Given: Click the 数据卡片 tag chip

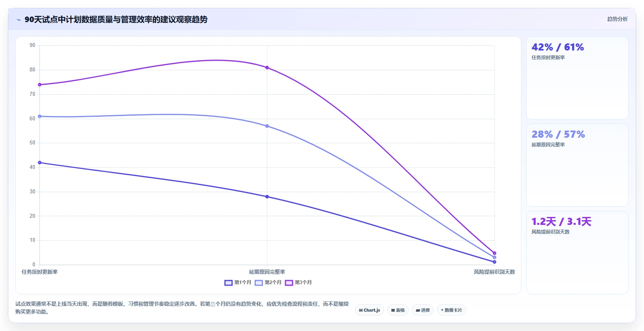Looking at the screenshot, I should (x=452, y=310).
